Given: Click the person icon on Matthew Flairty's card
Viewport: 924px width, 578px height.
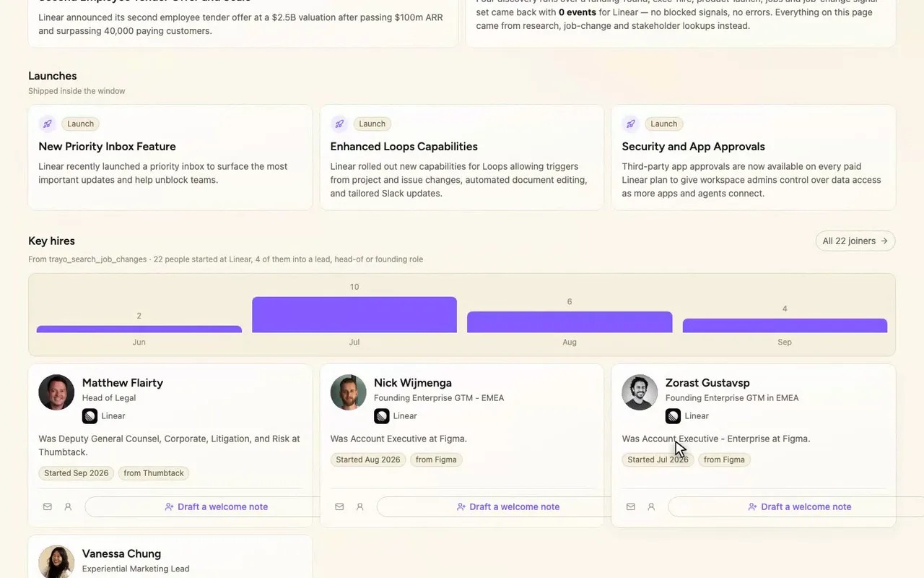Looking at the screenshot, I should 68,506.
